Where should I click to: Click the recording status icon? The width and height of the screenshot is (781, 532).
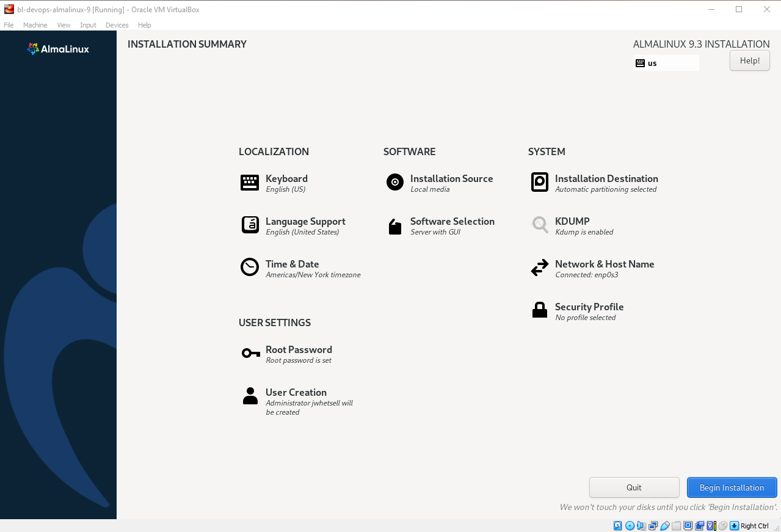[700, 526]
